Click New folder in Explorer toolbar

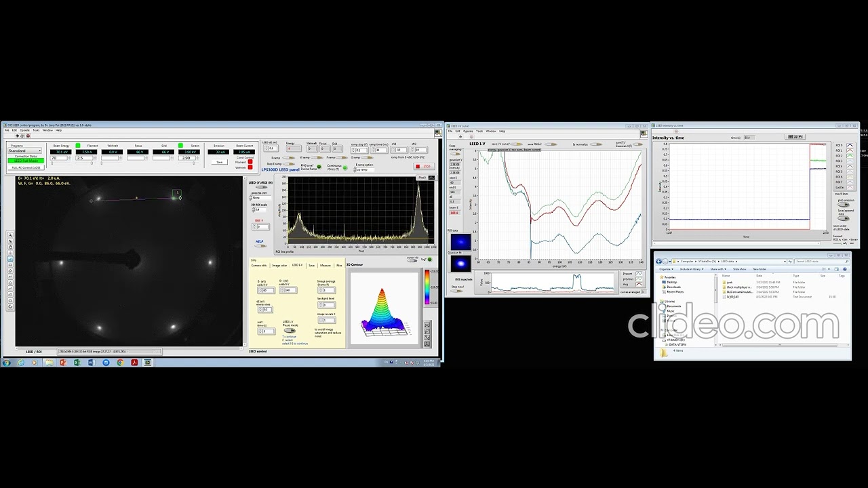point(759,269)
